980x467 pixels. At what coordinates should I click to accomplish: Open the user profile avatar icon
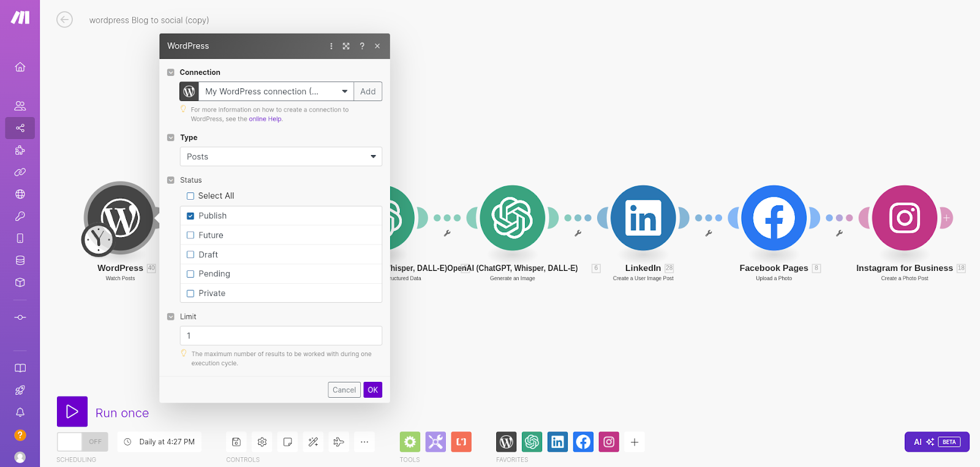[x=20, y=457]
